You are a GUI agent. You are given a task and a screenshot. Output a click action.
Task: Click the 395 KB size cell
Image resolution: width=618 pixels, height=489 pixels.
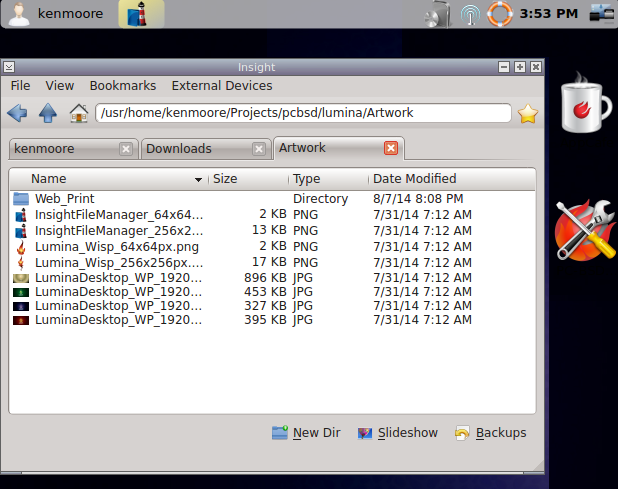pyautogui.click(x=265, y=320)
